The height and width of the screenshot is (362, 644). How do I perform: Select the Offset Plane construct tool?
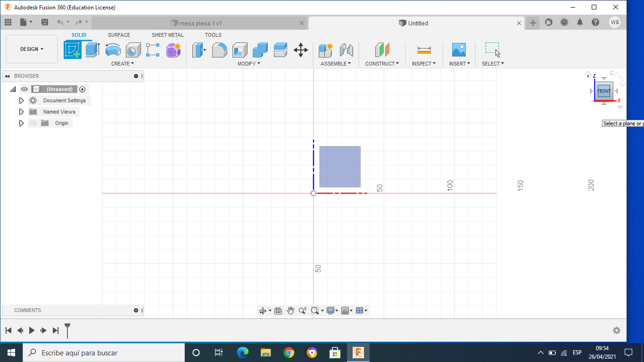click(382, 49)
